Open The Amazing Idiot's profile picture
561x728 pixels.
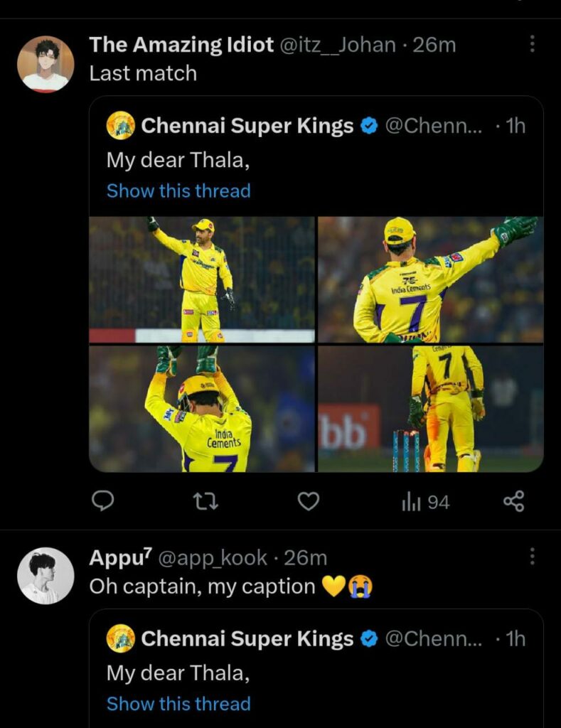click(46, 64)
